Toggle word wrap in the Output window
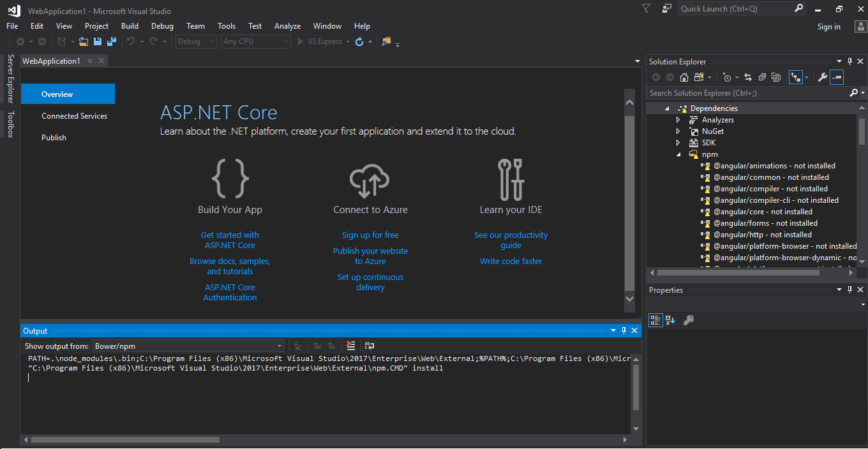 [x=370, y=346]
